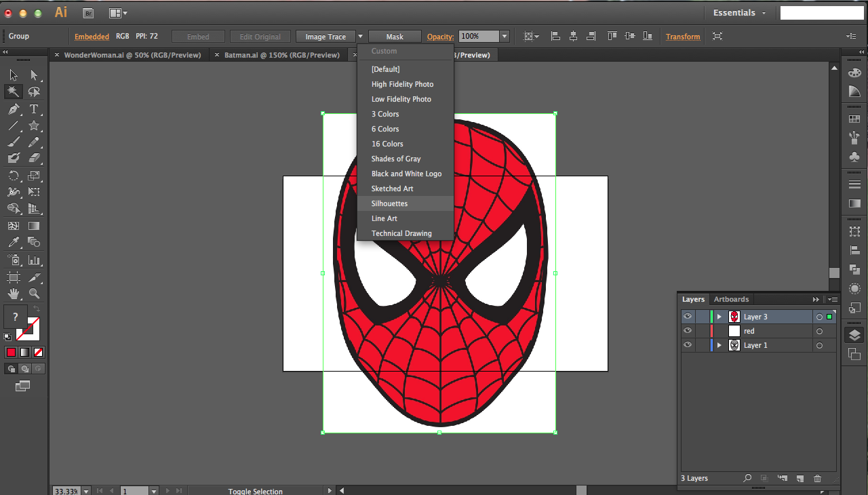
Task: Open the Layers panel icon in right dock
Action: [x=854, y=335]
